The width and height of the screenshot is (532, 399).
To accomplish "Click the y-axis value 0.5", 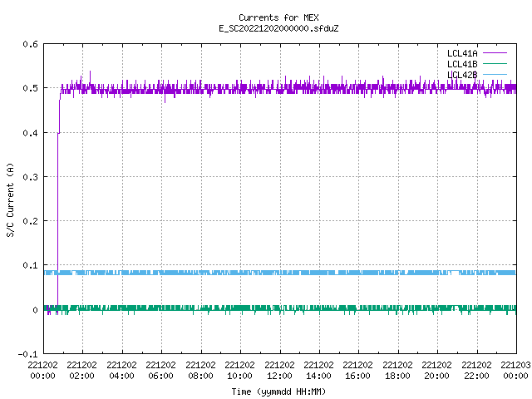I will click(30, 88).
